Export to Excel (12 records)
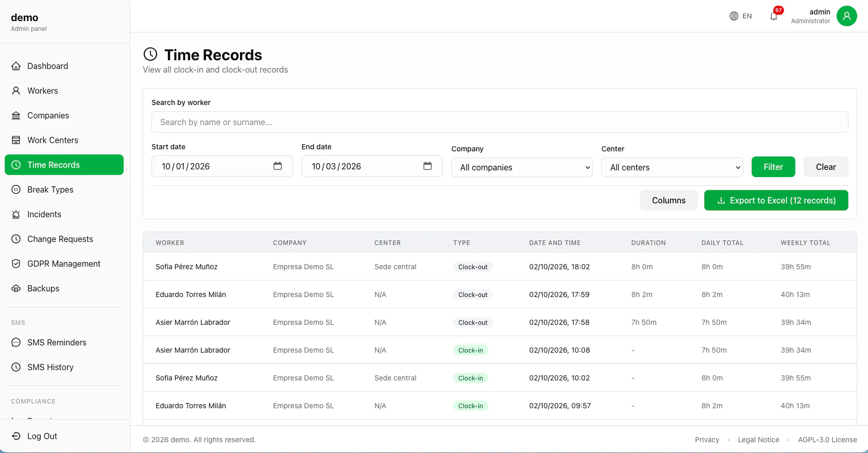Viewport: 868px width, 453px height. pos(776,200)
